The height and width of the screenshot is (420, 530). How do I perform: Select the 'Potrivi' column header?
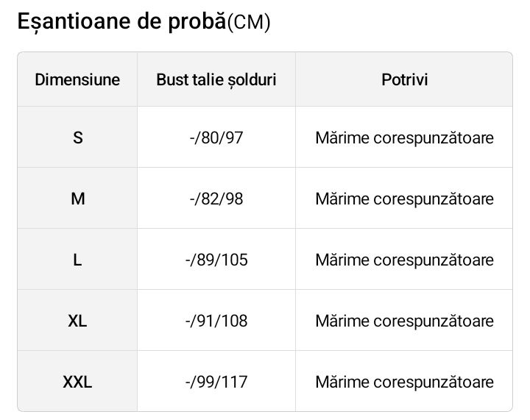[404, 79]
